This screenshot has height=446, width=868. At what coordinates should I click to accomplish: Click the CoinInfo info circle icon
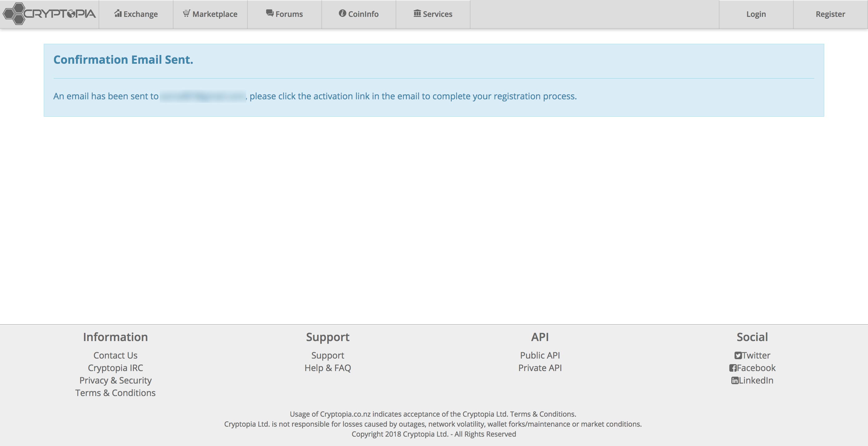[x=342, y=13]
